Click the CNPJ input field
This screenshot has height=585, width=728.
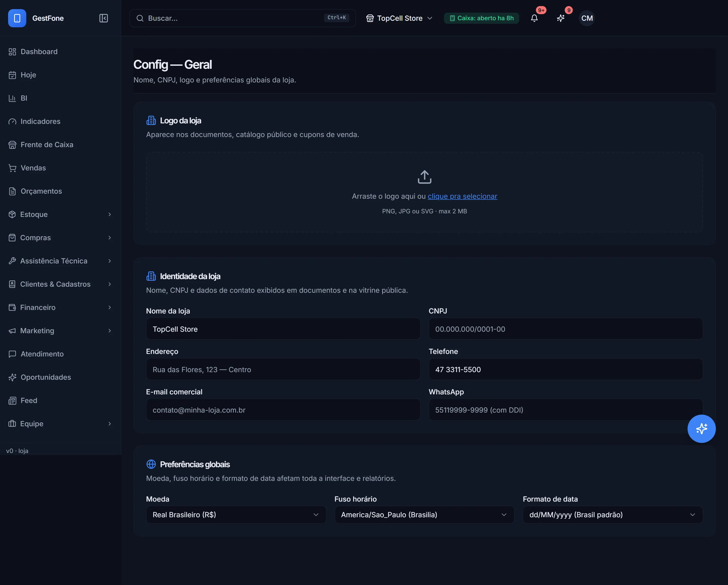point(565,329)
